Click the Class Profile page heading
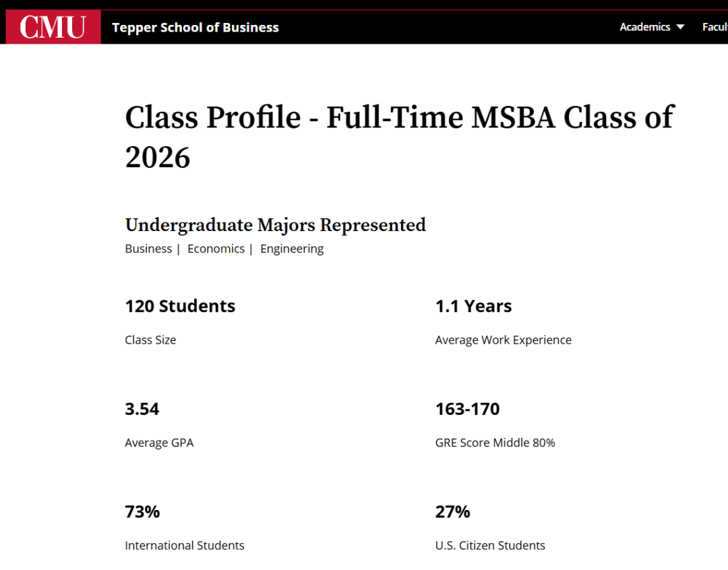 (x=399, y=137)
